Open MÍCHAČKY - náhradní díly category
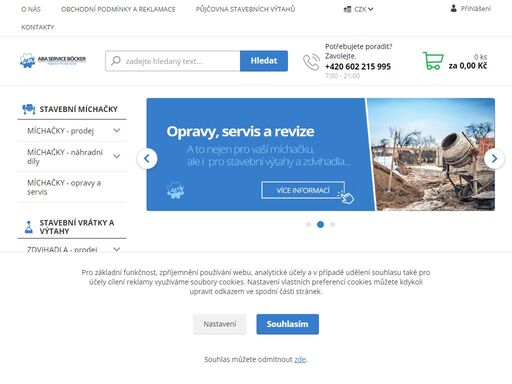This screenshot has width=512, height=384. (65, 157)
